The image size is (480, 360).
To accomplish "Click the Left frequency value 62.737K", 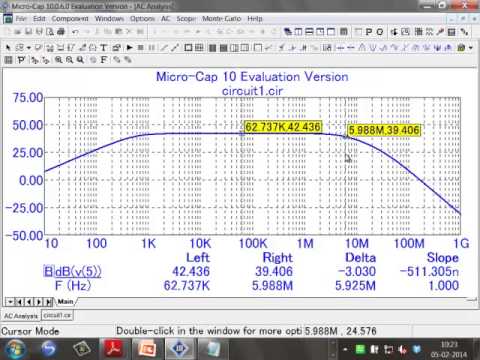I will click(187, 286).
